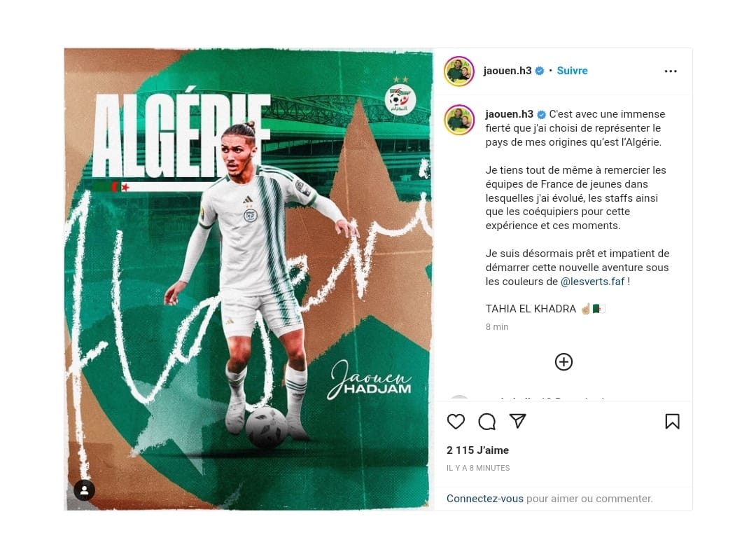The image size is (756, 533).
Task: Click the verified badge next to header username
Action: tap(540, 71)
